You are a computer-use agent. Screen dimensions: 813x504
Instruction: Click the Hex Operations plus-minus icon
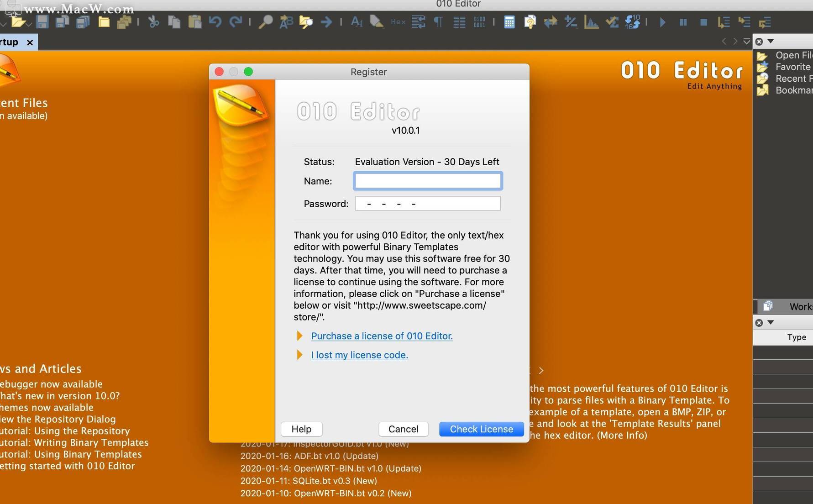(x=571, y=21)
